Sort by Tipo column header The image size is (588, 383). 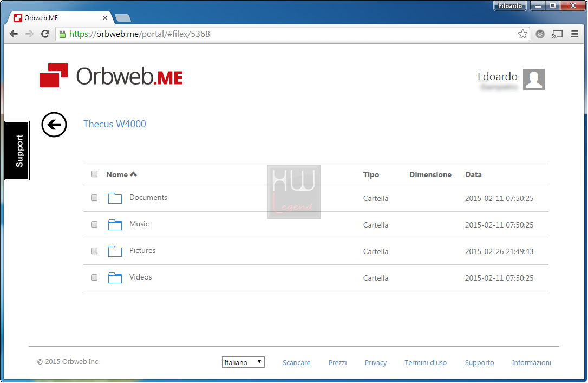371,174
